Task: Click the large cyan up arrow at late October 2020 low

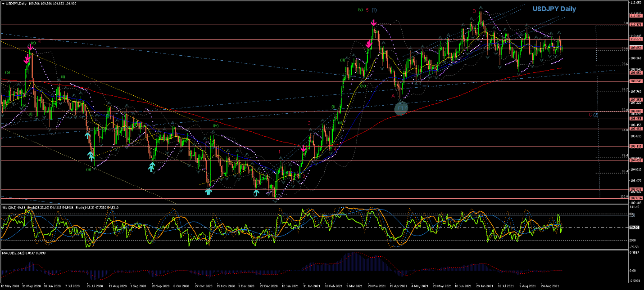Action: (x=209, y=191)
